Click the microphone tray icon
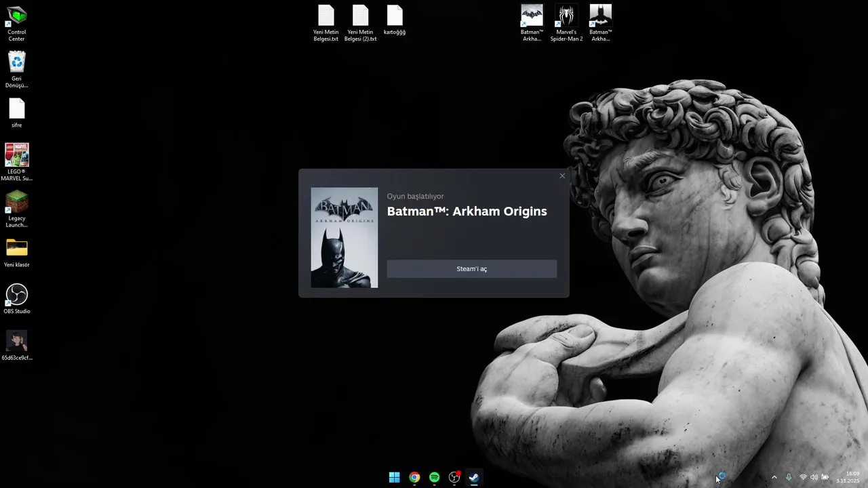 (789, 477)
